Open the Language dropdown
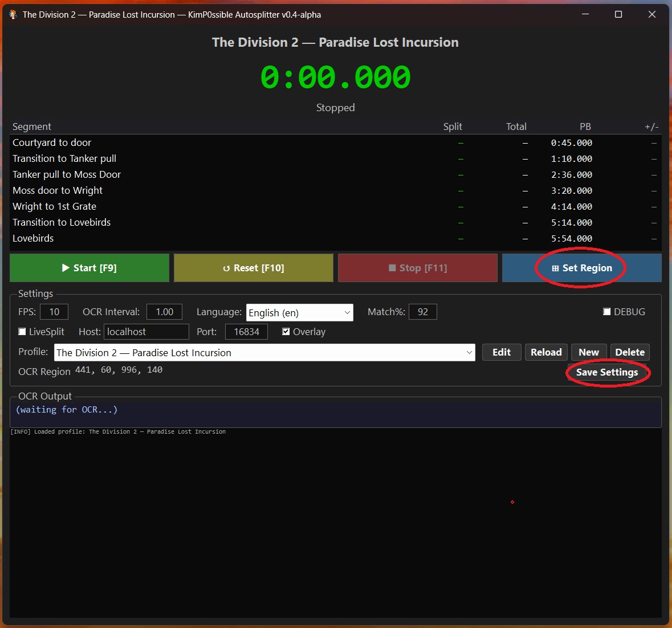The image size is (672, 628). click(x=300, y=313)
